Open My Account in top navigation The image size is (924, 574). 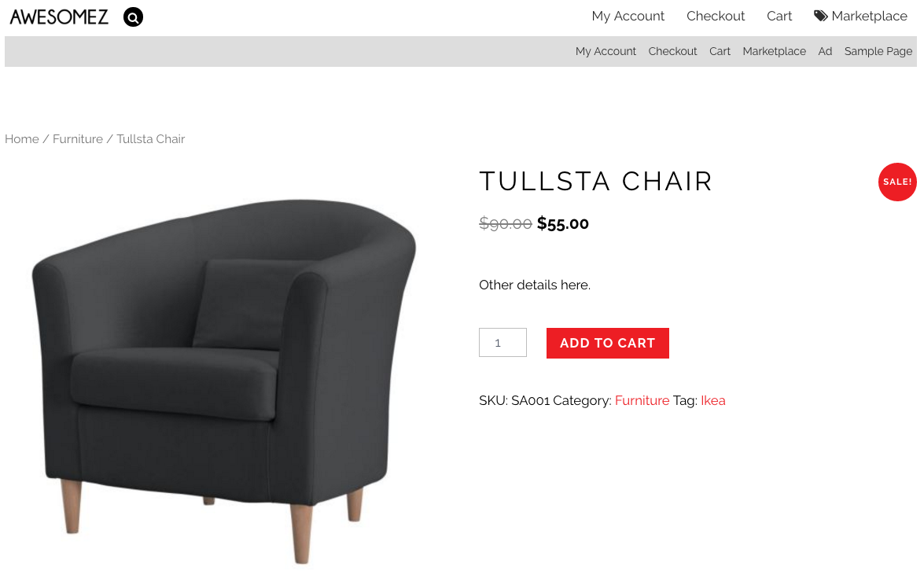628,16
